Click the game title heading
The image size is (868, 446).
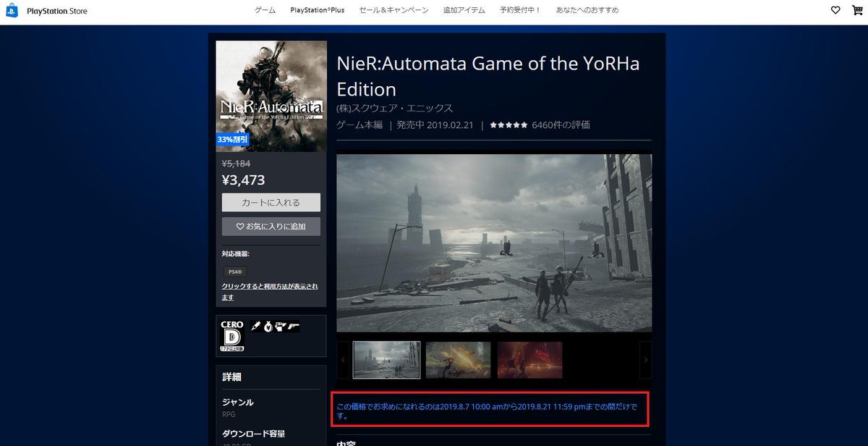(x=488, y=76)
